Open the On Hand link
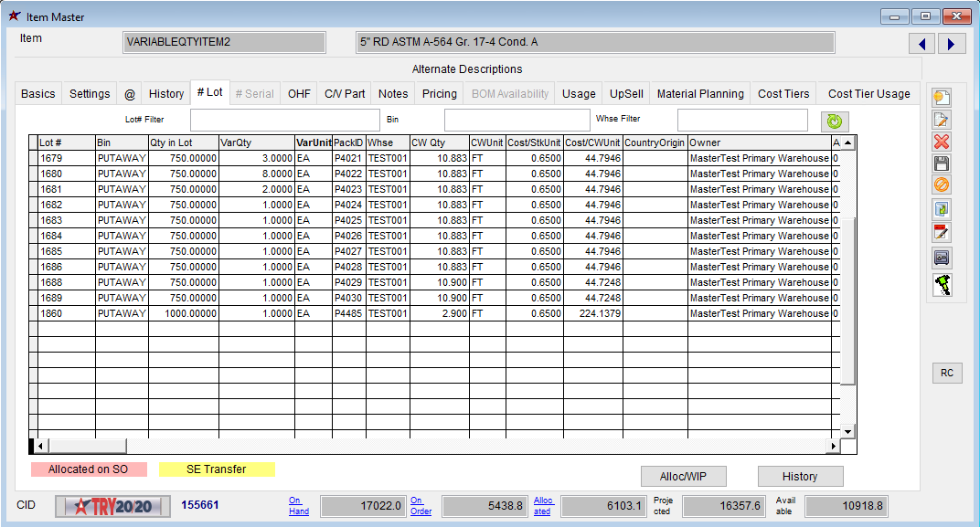The image size is (980, 527). point(298,506)
